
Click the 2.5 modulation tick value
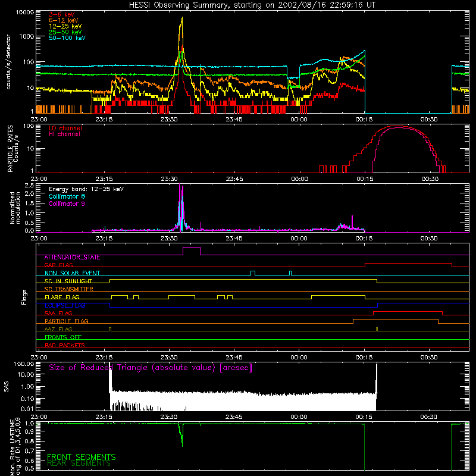coord(29,186)
